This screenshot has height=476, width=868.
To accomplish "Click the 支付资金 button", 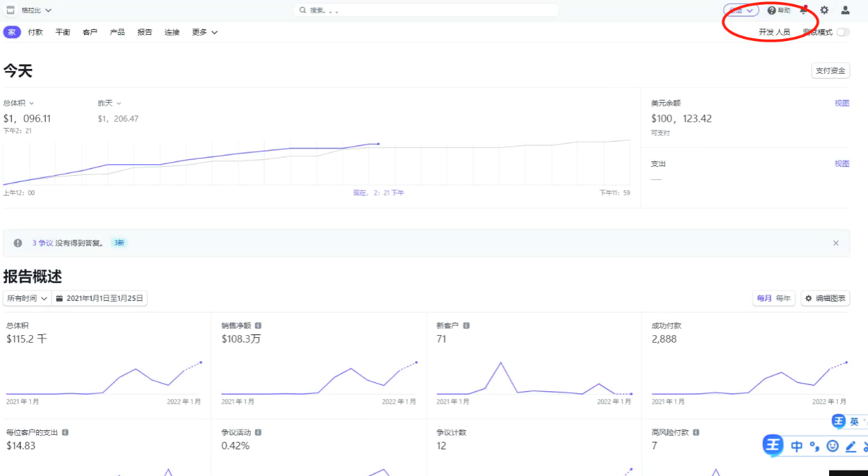I will (x=830, y=70).
